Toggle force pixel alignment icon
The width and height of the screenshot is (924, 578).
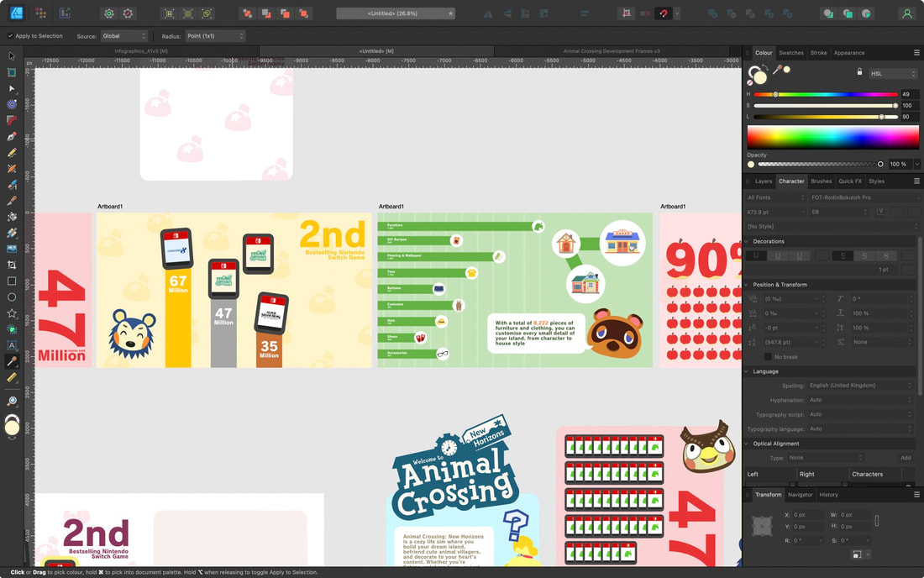(x=627, y=13)
